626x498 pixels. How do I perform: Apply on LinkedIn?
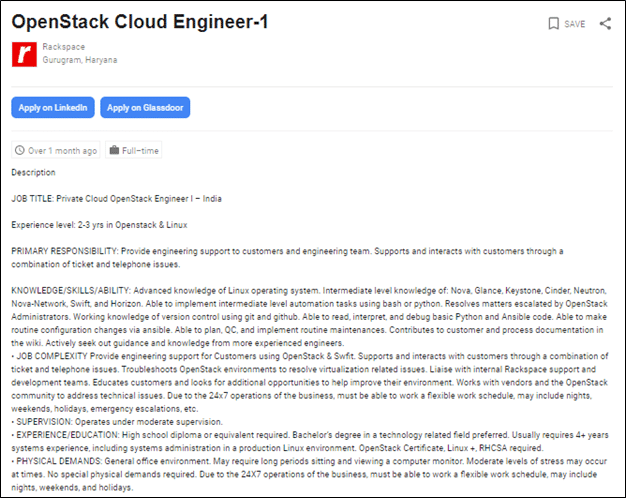click(x=53, y=107)
